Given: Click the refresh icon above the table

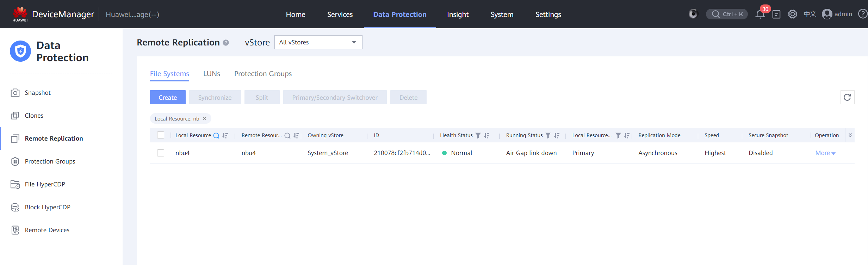Looking at the screenshot, I should click(847, 97).
